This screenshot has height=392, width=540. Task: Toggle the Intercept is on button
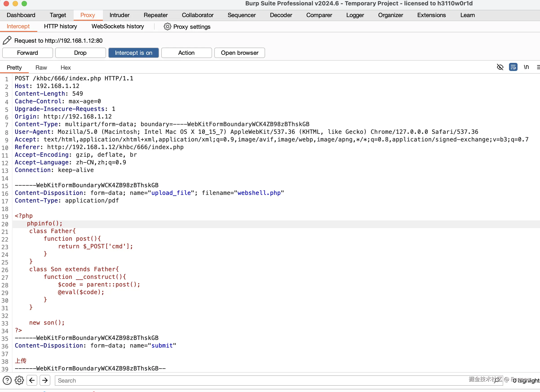[x=133, y=53]
